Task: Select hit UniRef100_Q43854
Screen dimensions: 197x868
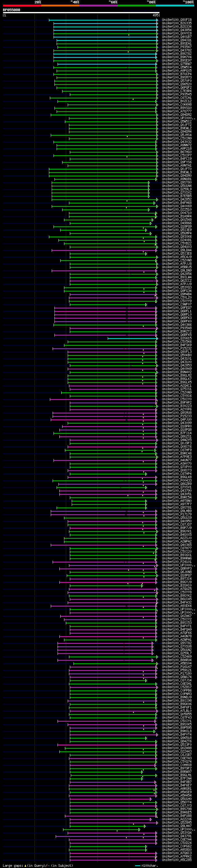Action: 176,30
